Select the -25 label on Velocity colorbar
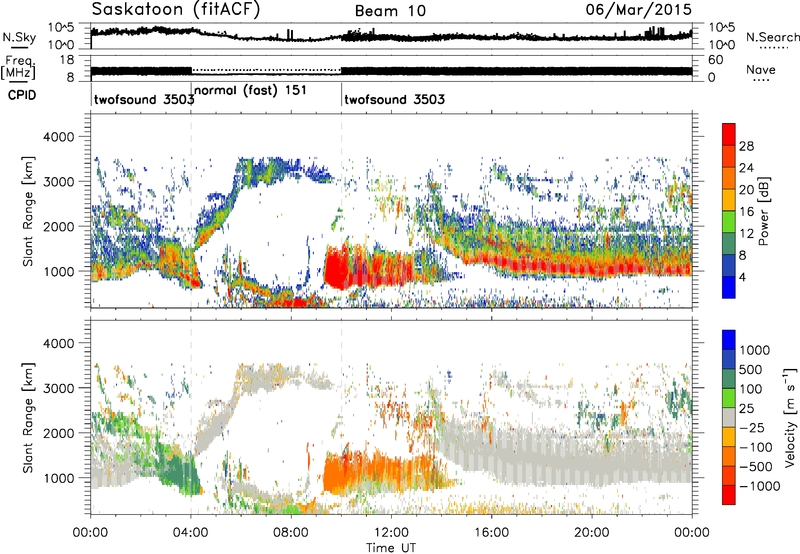The height and width of the screenshot is (554, 800). (752, 428)
